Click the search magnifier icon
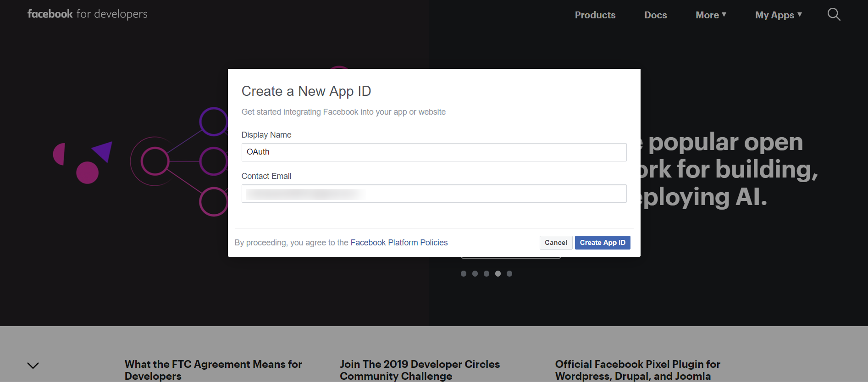This screenshot has height=383, width=868. tap(834, 15)
